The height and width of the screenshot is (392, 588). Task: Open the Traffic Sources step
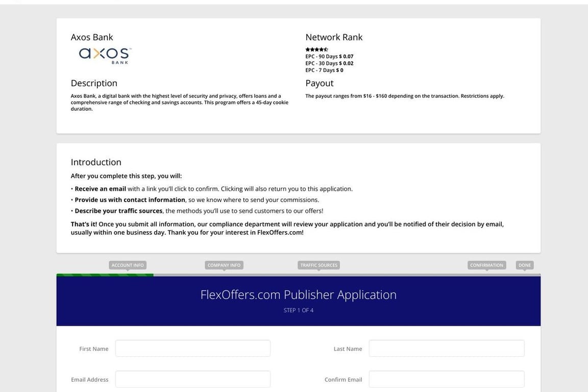(317, 264)
